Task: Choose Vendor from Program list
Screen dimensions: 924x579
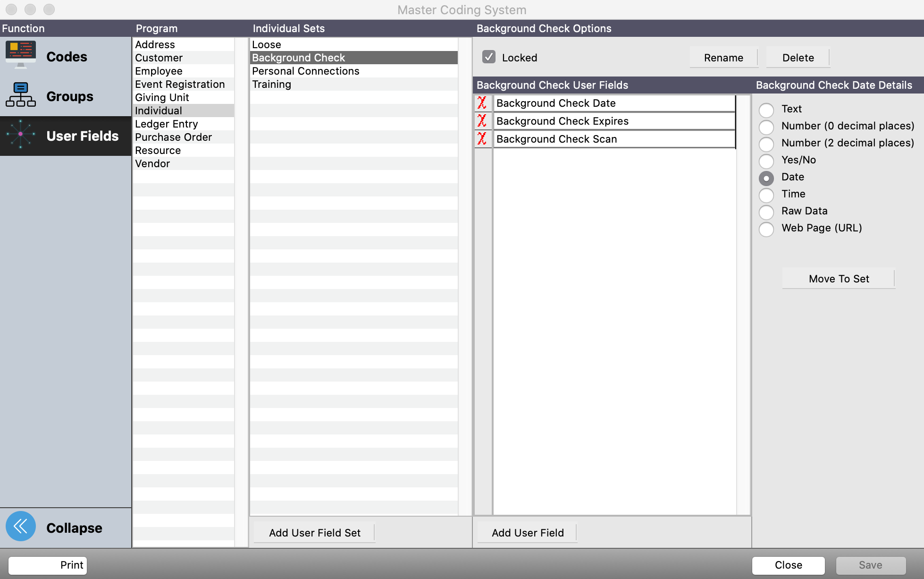Action: pyautogui.click(x=152, y=163)
